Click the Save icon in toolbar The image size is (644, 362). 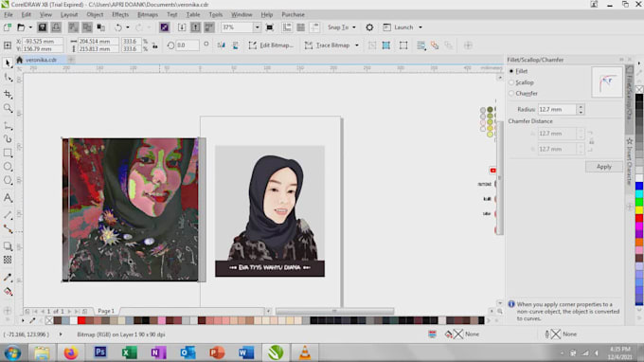43,27
